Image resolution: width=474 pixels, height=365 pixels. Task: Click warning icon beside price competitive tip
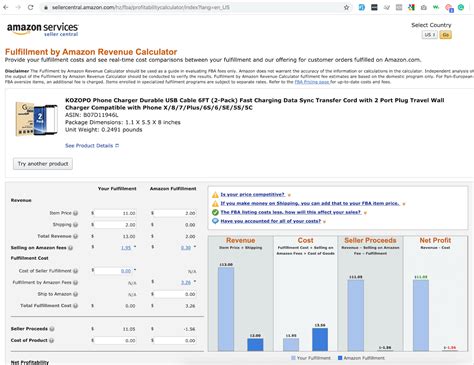(215, 195)
